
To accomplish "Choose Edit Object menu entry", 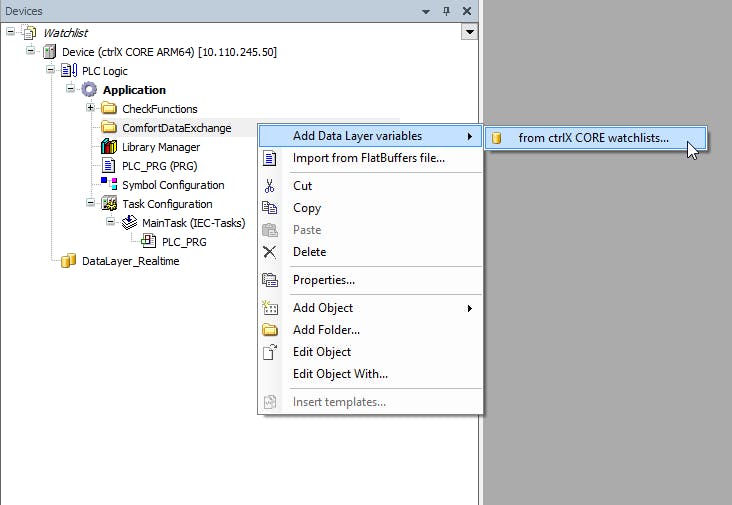I will (x=370, y=352).
